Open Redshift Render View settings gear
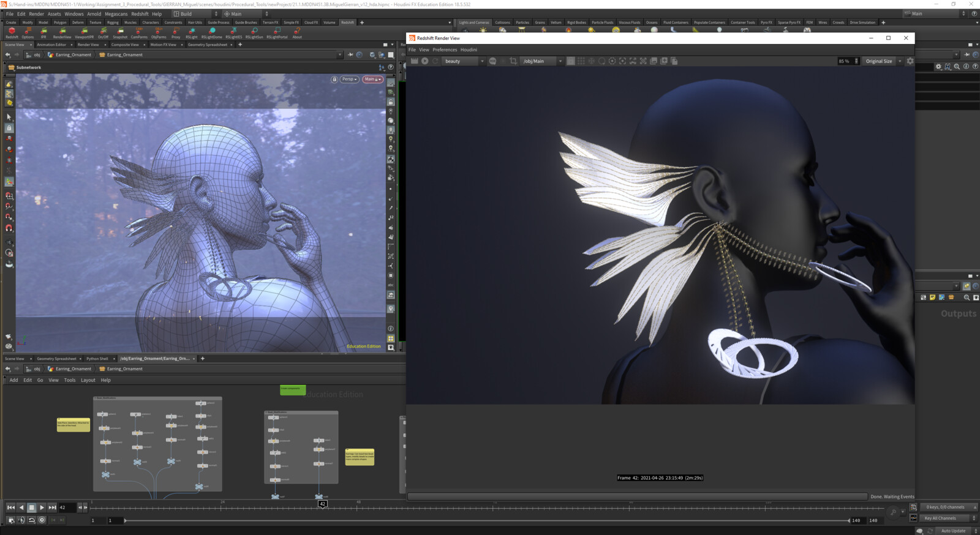 (x=910, y=61)
